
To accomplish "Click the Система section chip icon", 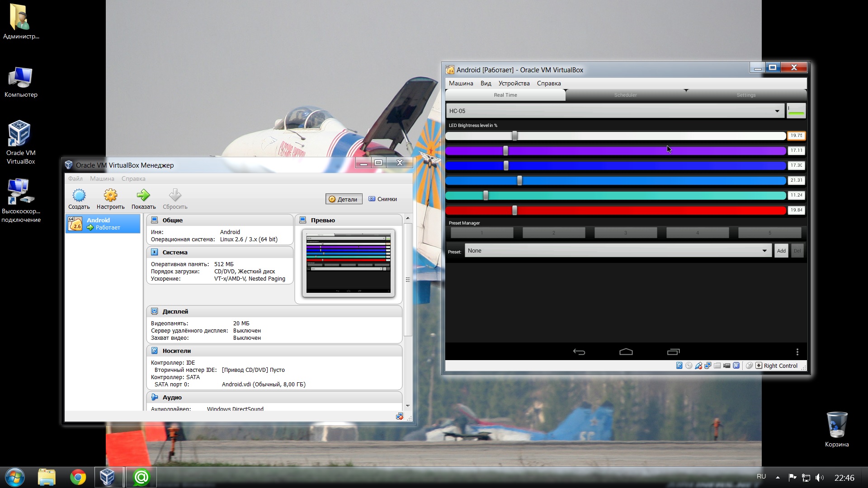I will point(154,252).
